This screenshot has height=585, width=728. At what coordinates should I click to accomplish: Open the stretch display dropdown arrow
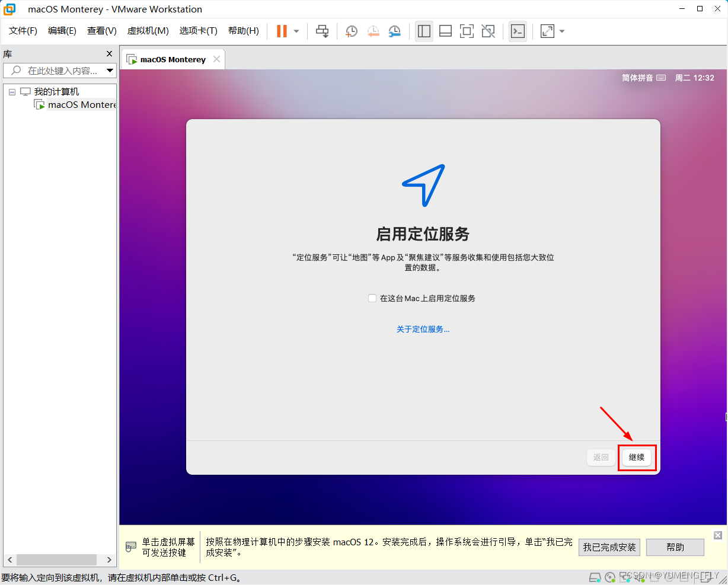pyautogui.click(x=562, y=31)
